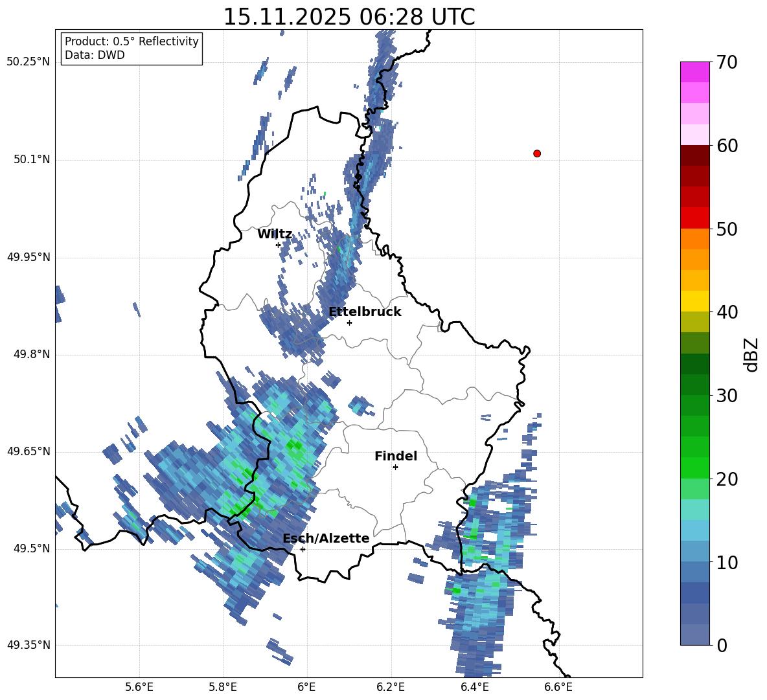Click the 10 tick on the colorbar
The image size is (767, 700).
click(727, 562)
